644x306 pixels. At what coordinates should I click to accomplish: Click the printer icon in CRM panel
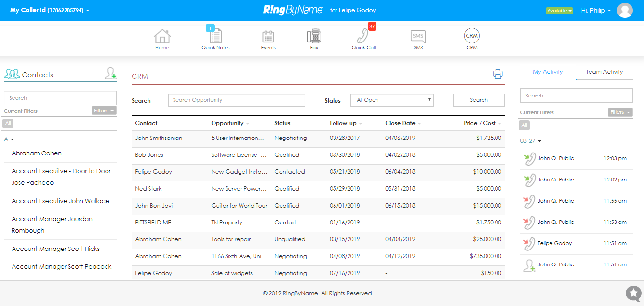pyautogui.click(x=497, y=74)
